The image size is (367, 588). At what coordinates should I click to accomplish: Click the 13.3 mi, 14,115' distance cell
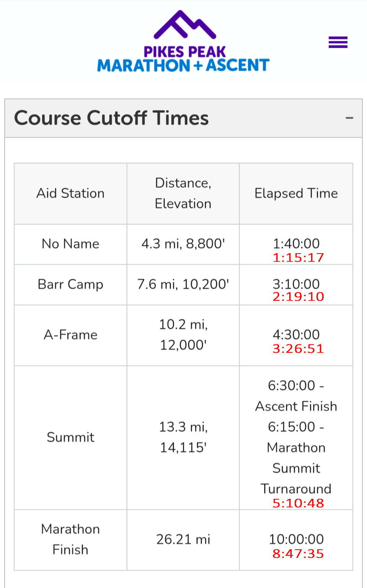[183, 438]
